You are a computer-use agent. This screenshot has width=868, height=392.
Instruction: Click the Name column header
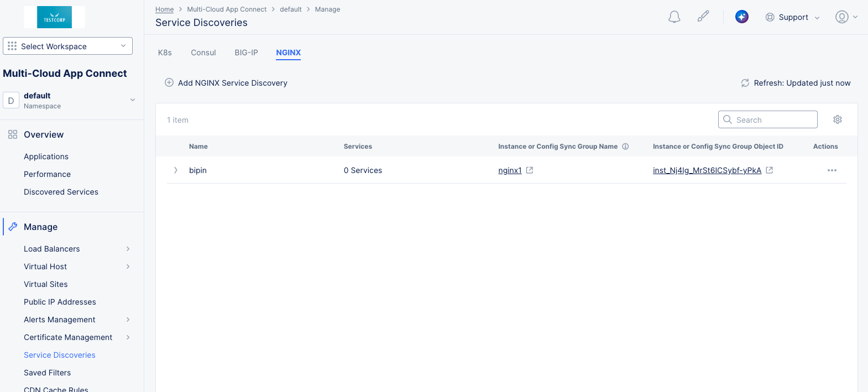[198, 147]
